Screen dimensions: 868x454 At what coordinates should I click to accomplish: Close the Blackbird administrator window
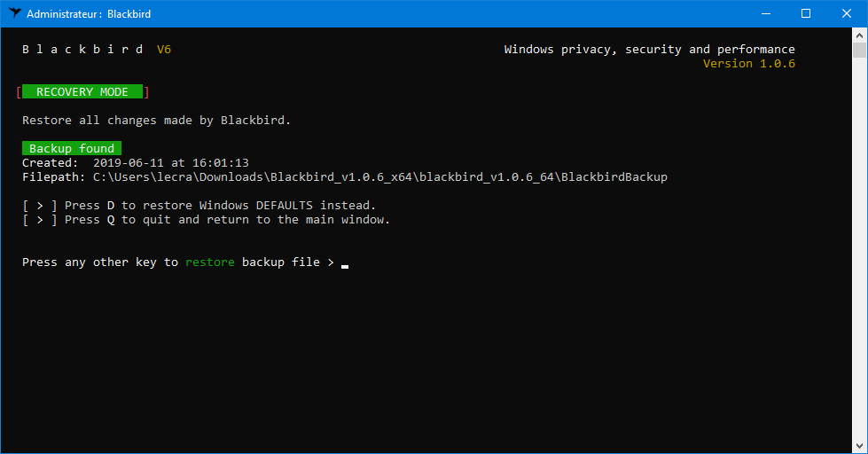click(x=847, y=14)
